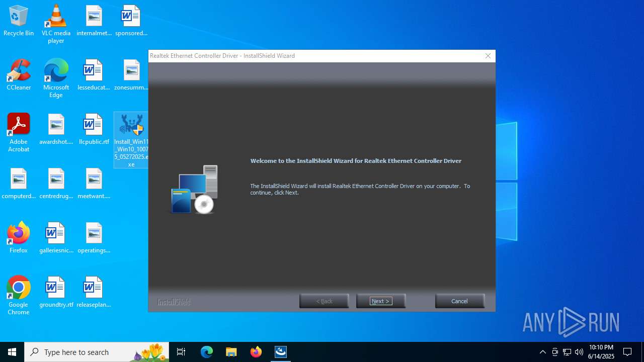Screen dimensions: 644x362
Task: Open Task View on the taskbar
Action: (181, 352)
